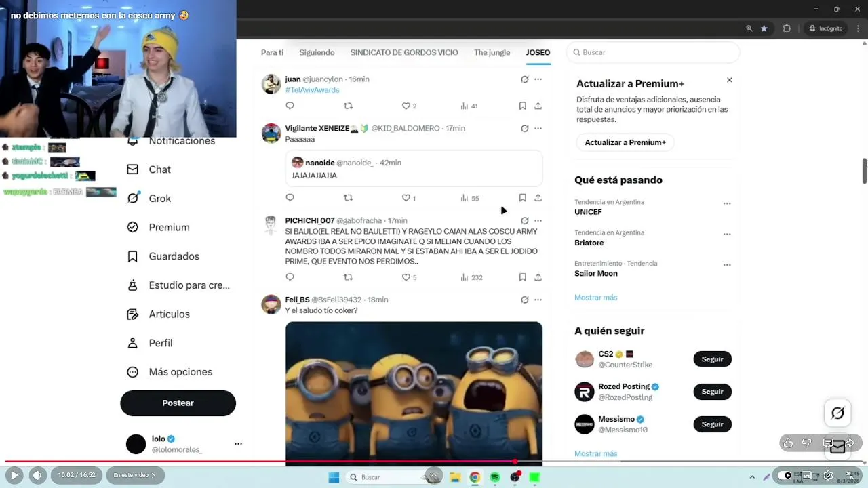Open more options on juan's tweet
868x488 pixels.
click(538, 79)
